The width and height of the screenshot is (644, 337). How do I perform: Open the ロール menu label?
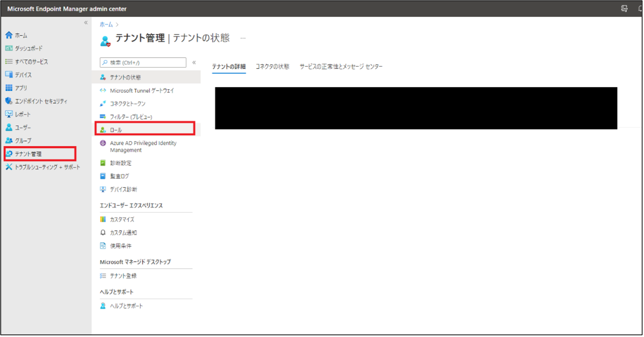pyautogui.click(x=116, y=130)
